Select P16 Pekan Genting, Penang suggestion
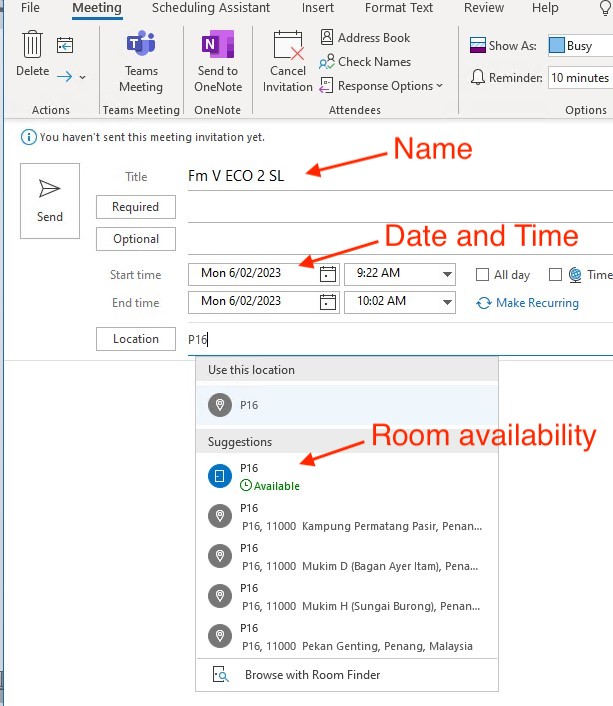 [347, 637]
